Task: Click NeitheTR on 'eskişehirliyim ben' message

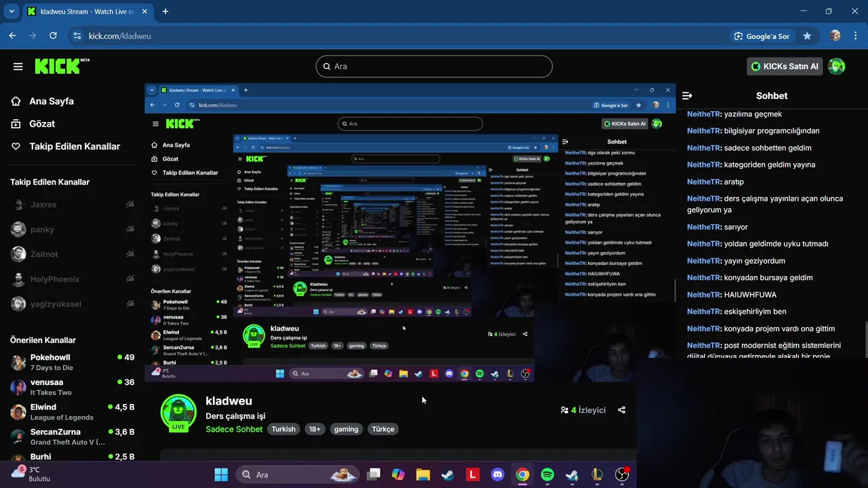Action: [703, 312]
